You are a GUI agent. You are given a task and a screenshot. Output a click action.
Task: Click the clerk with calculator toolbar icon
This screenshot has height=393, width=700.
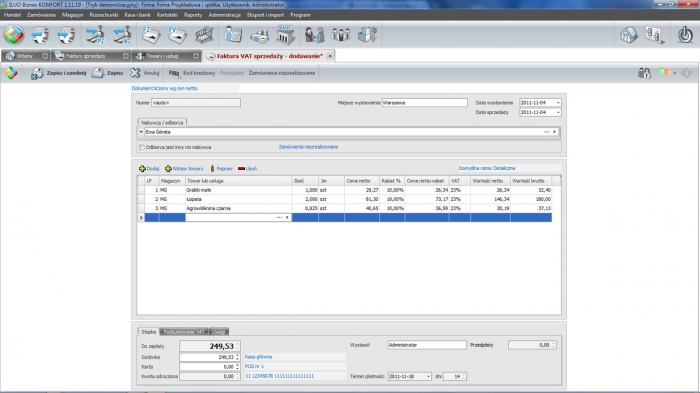pos(233,34)
